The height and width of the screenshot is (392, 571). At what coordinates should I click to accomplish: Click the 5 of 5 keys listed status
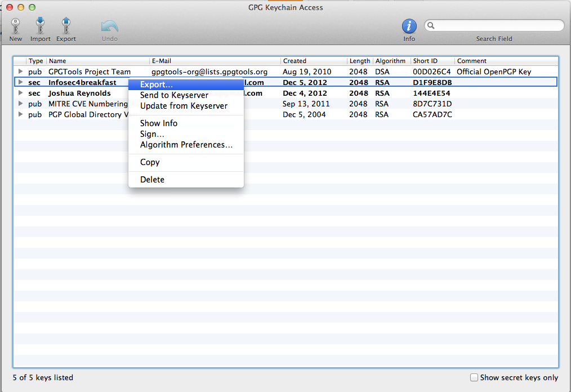(x=43, y=377)
